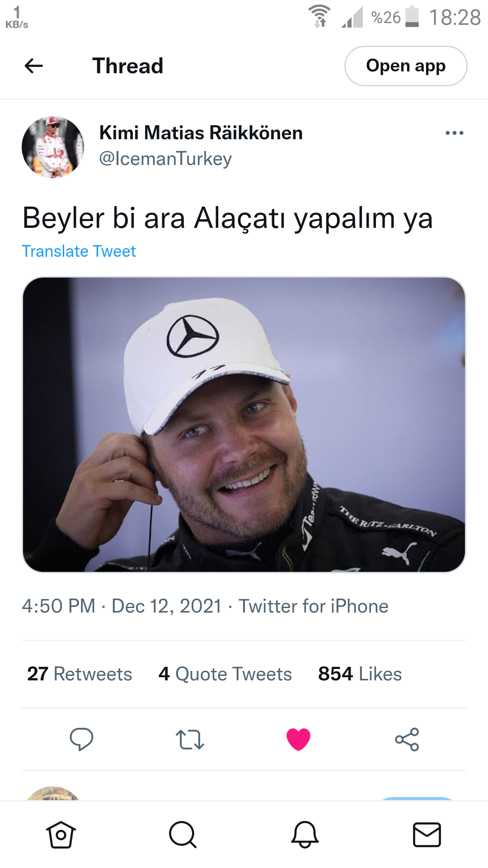This screenshot has height=868, width=488.
Task: Click the Translate Tweet link
Action: tap(79, 251)
